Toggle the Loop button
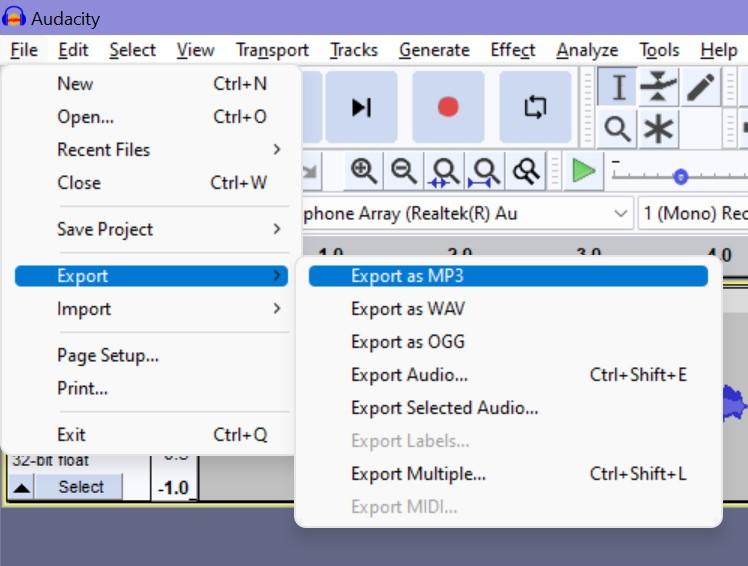Viewport: 748px width, 566px height. 535,107
